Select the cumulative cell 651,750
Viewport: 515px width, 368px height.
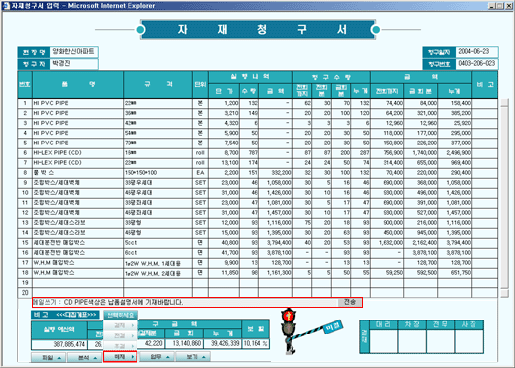pyautogui.click(x=455, y=273)
